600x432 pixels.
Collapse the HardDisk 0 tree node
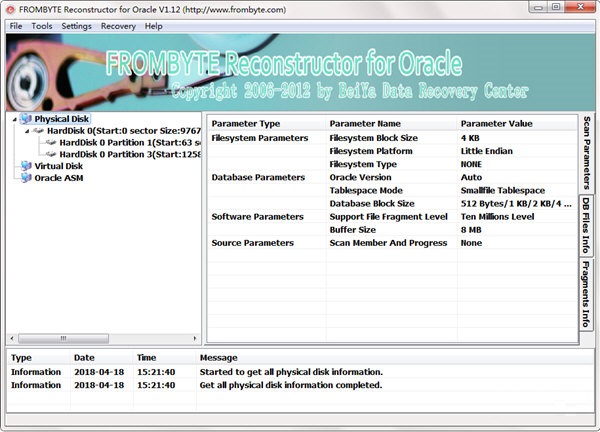(x=27, y=131)
